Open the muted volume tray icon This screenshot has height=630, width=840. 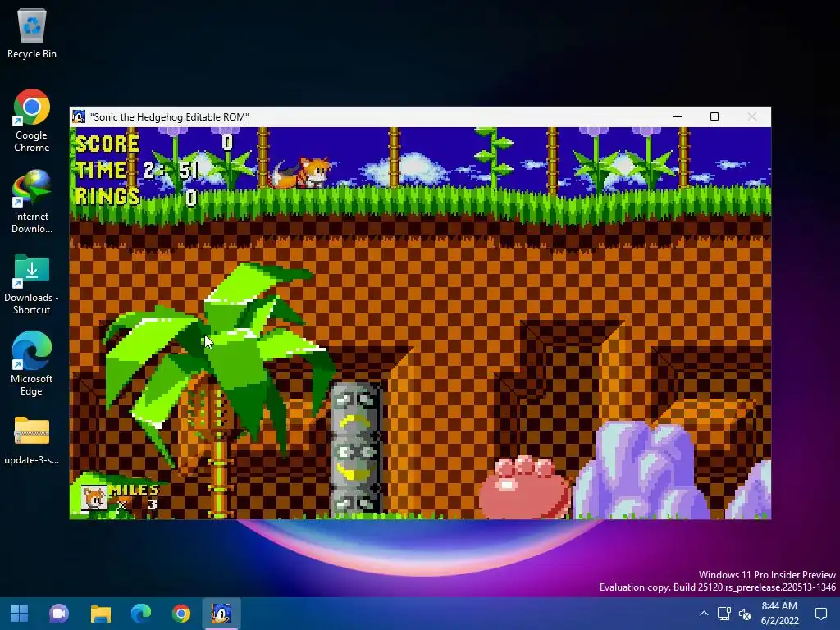pos(745,614)
